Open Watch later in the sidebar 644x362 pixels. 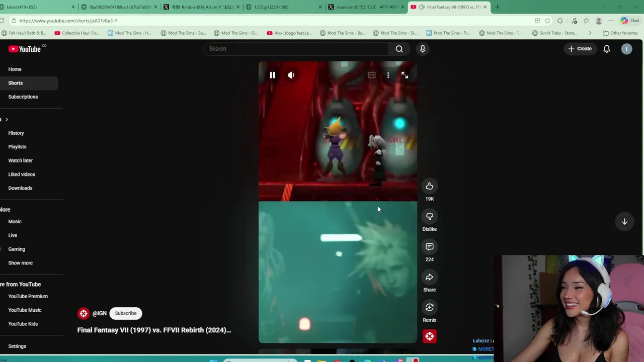(20, 160)
